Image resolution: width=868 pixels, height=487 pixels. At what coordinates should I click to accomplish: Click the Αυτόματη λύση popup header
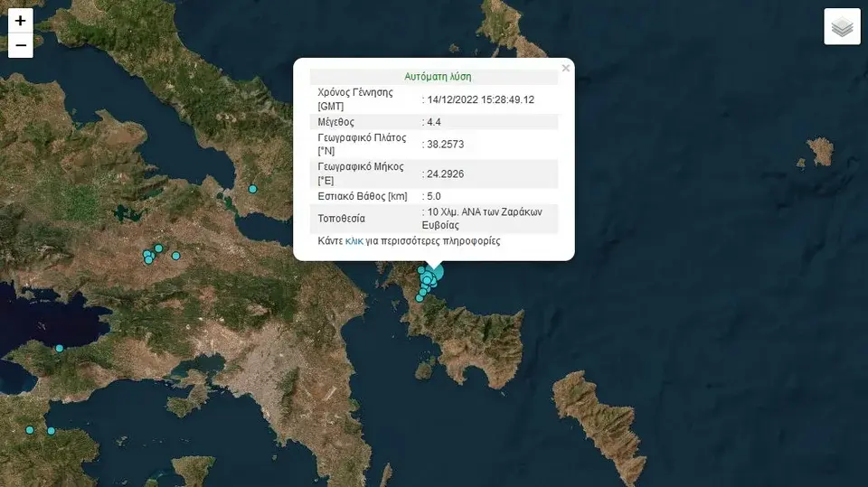point(437,77)
